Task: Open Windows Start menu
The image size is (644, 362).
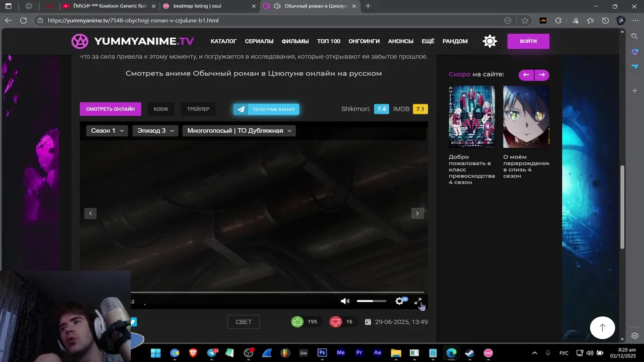Action: [155, 353]
